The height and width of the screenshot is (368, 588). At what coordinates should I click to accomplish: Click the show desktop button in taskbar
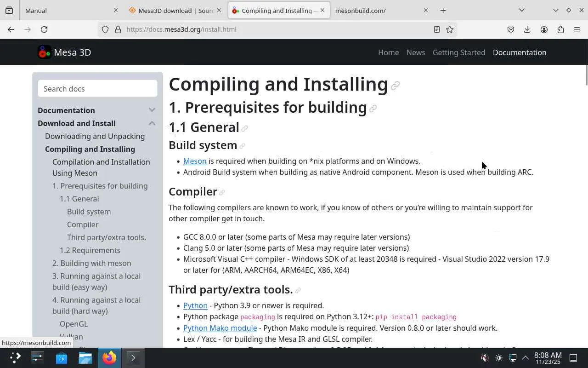573,358
